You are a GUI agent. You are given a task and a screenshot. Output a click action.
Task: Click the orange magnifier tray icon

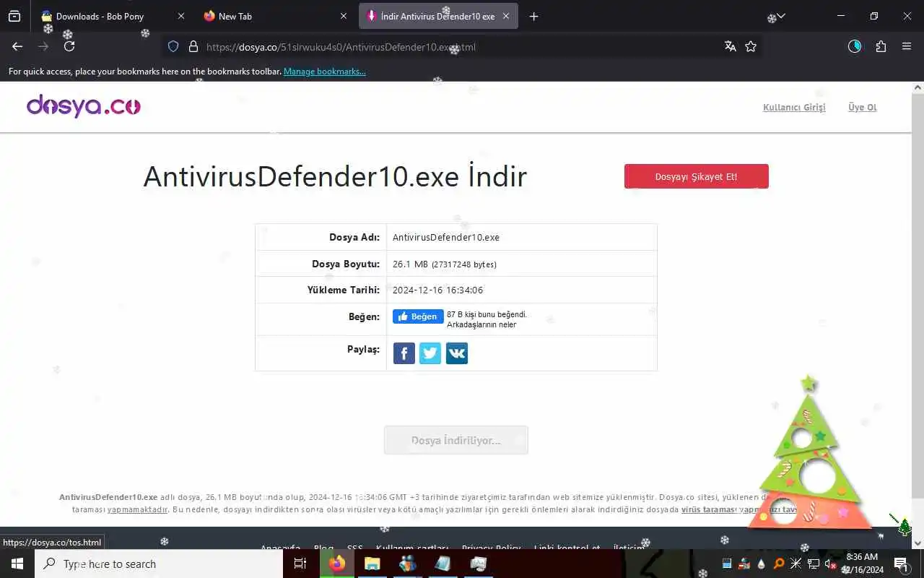[x=779, y=564]
